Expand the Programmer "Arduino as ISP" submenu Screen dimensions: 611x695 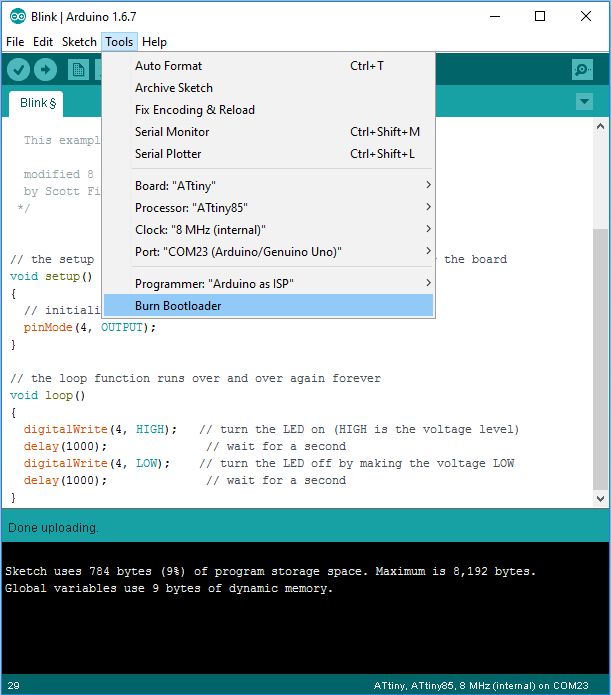268,284
